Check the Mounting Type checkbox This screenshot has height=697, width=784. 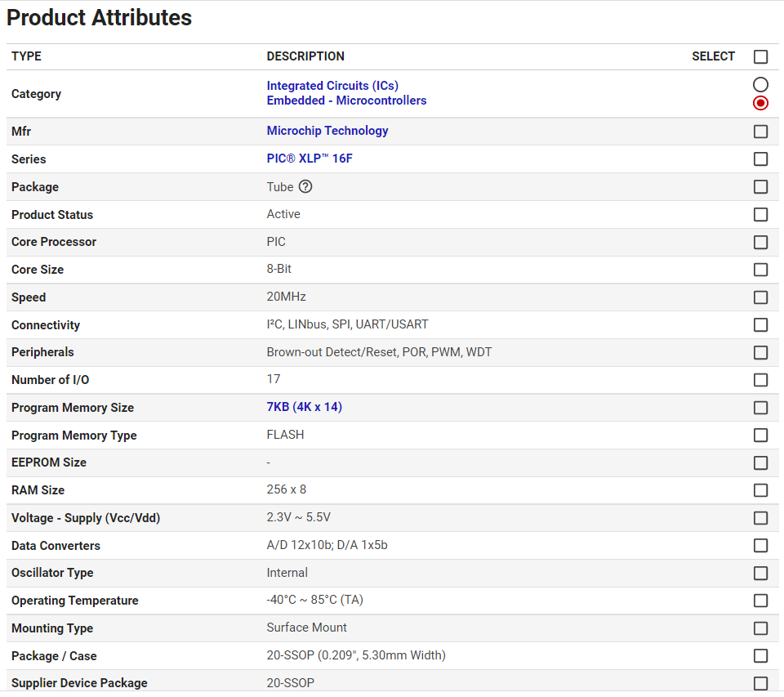click(x=760, y=628)
